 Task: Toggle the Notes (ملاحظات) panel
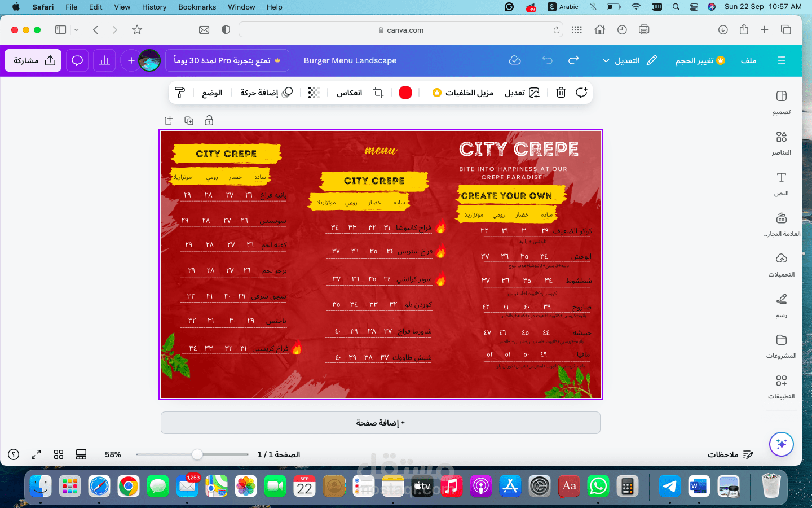click(x=731, y=454)
